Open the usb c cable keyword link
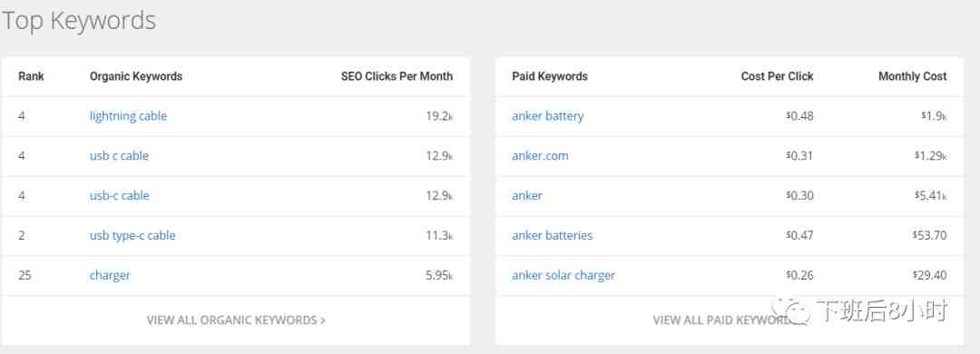 [120, 156]
